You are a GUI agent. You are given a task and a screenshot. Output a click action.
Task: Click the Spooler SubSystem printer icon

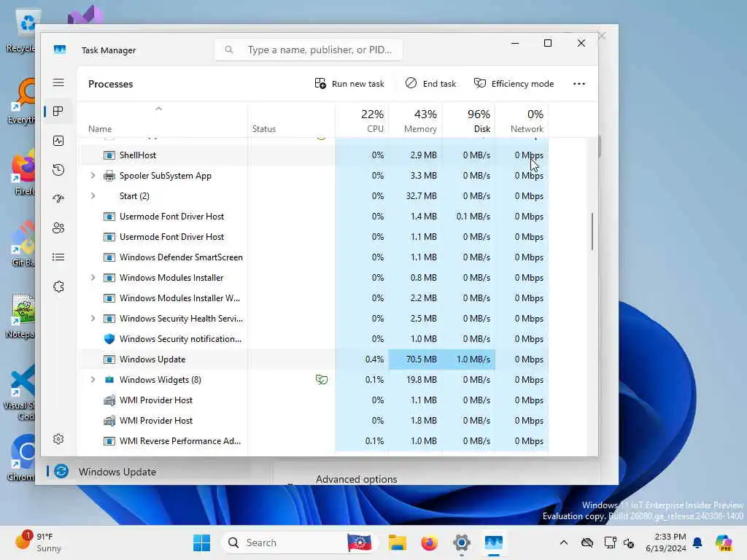(109, 176)
